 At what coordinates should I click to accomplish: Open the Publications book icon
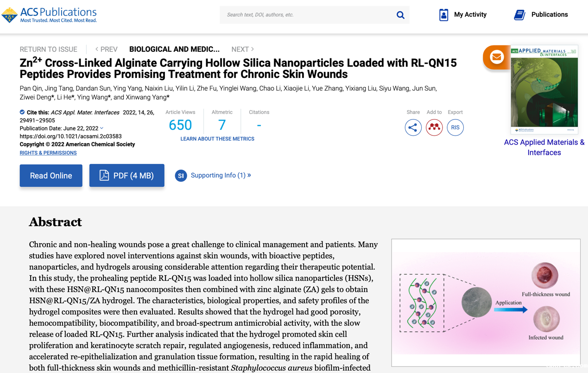point(519,15)
